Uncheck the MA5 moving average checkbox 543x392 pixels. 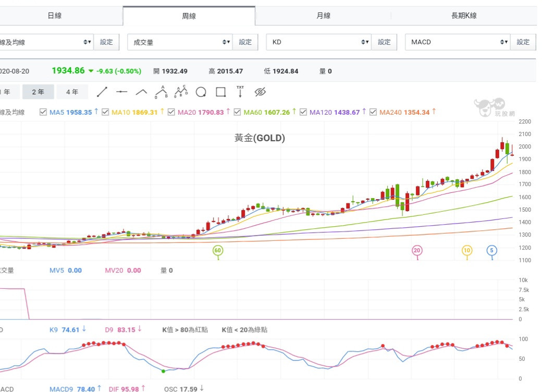tap(43, 112)
